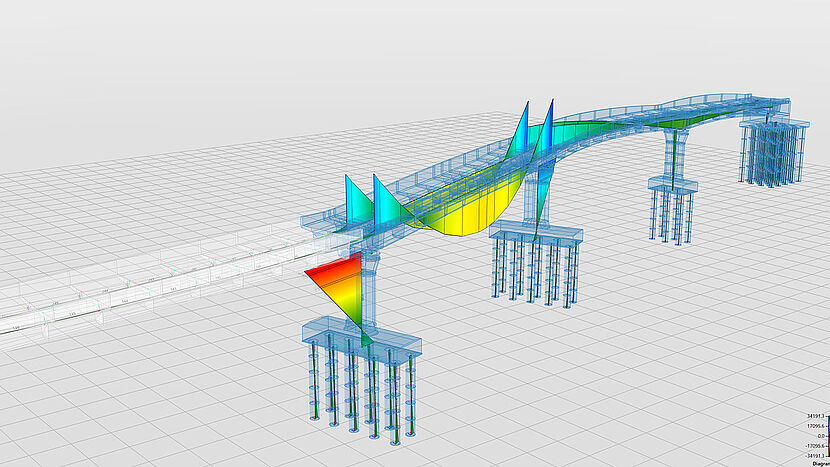Select the far end deck at the abutment
The height and width of the screenshot is (467, 830).
[768, 103]
